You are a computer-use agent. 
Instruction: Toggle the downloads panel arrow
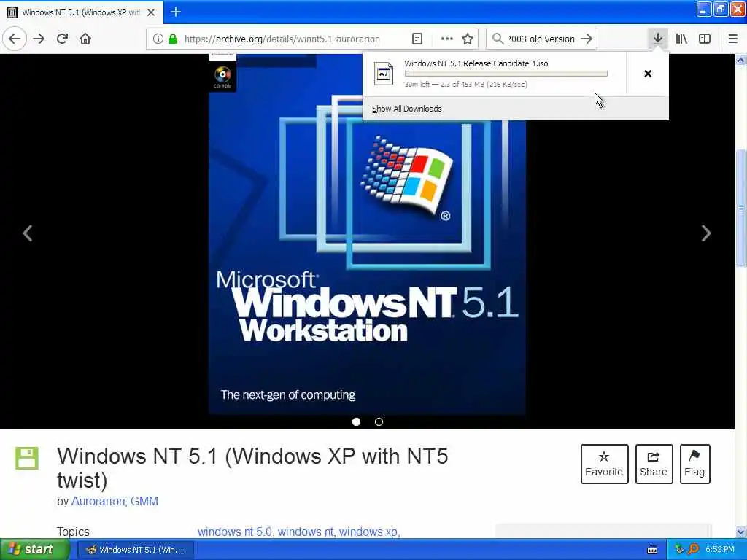click(657, 39)
